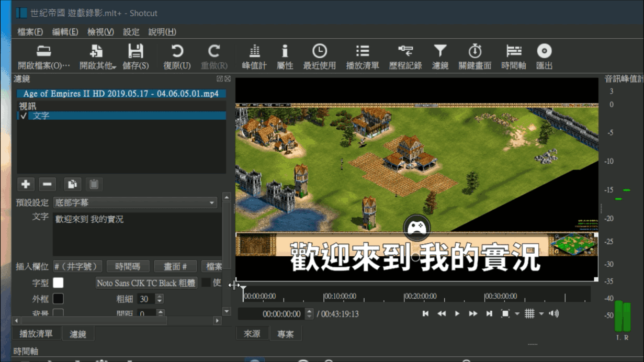This screenshot has height=362, width=644.
Task: Click into the 文字 text input area
Action: (x=137, y=233)
